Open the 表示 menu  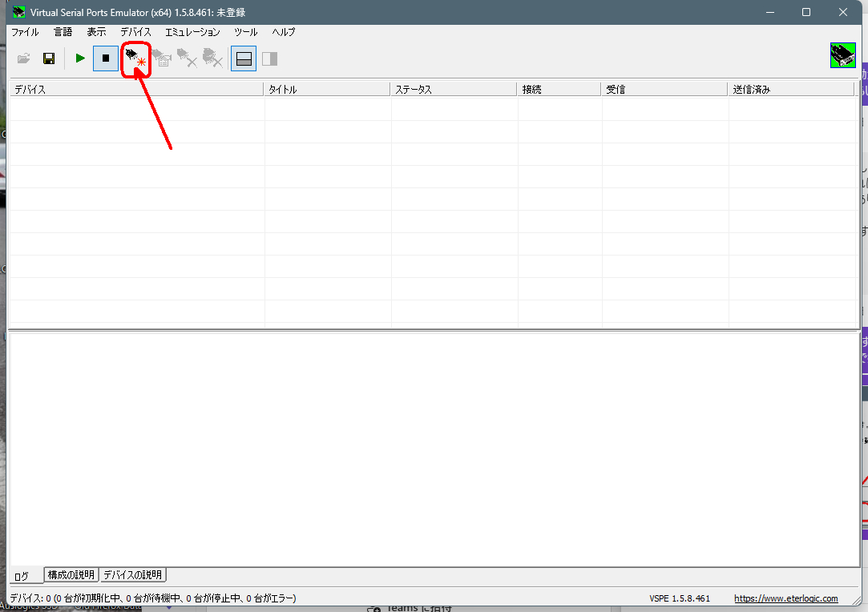(x=96, y=32)
